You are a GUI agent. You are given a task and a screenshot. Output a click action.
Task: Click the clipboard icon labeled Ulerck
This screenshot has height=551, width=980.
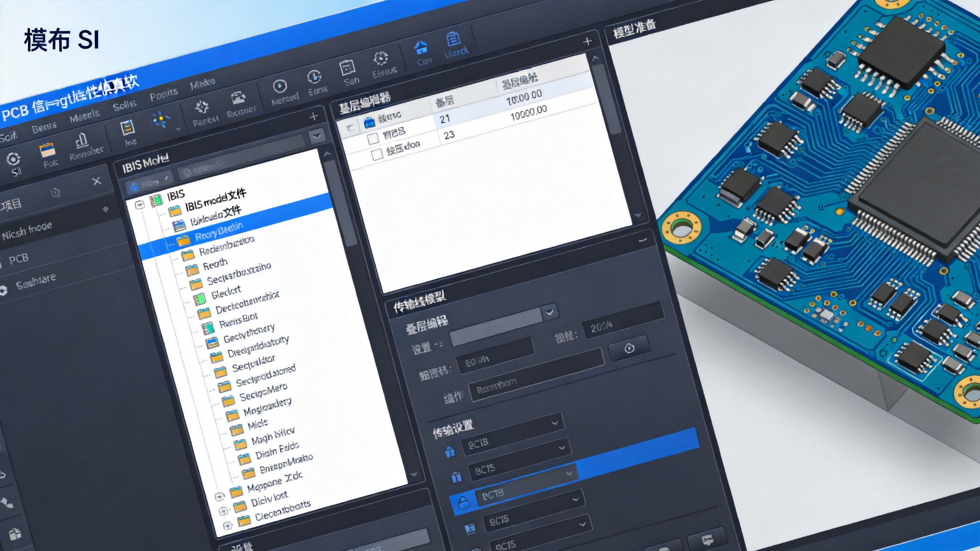coord(453,39)
